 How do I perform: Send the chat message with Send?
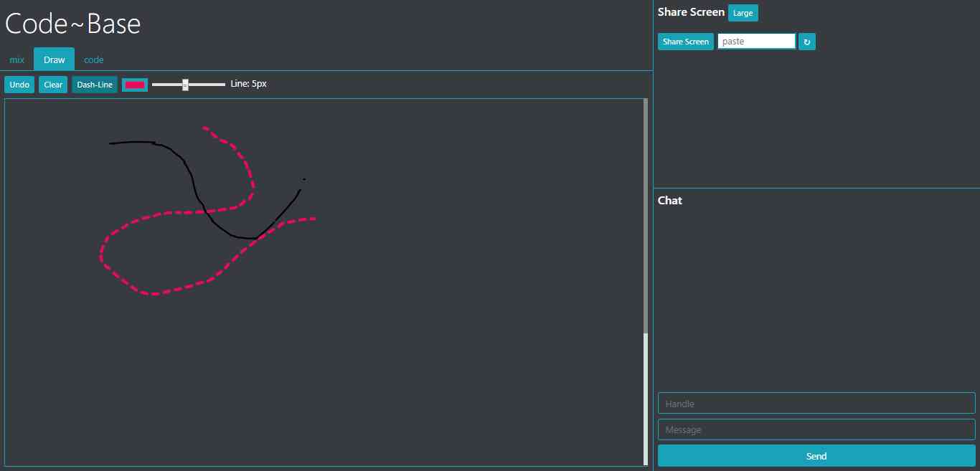tap(816, 456)
